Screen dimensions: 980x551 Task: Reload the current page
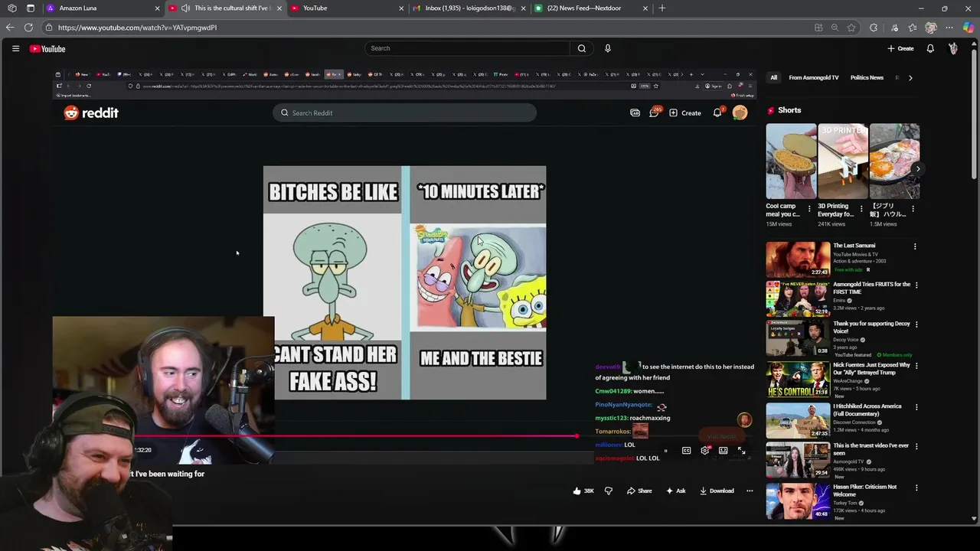pyautogui.click(x=28, y=28)
